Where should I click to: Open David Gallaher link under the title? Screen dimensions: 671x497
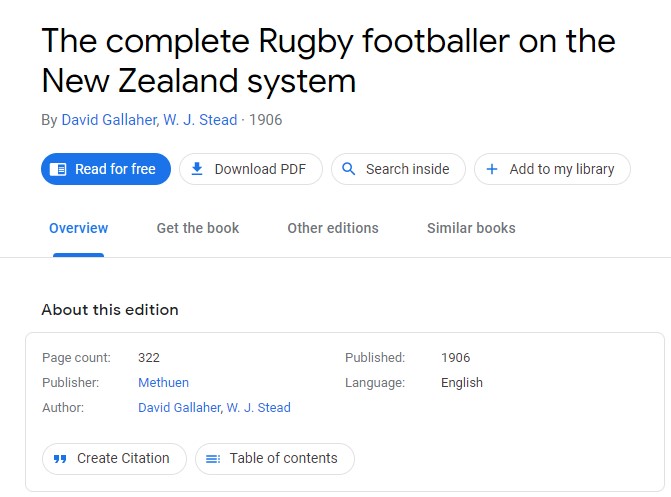108,120
